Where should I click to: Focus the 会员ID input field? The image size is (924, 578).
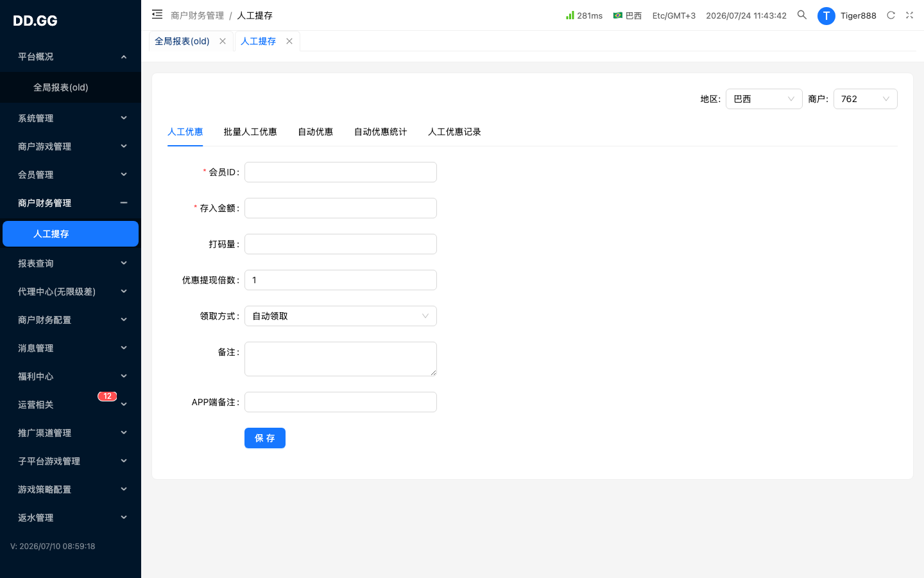340,172
